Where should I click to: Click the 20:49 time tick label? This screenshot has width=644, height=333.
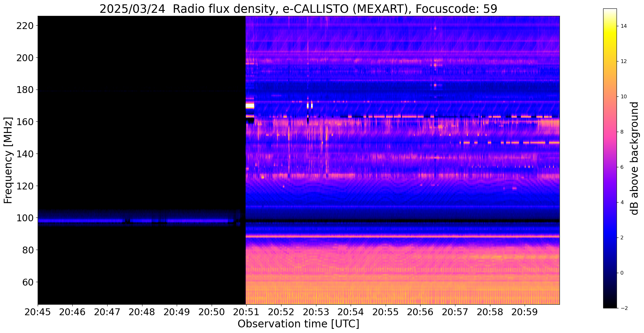point(177,312)
